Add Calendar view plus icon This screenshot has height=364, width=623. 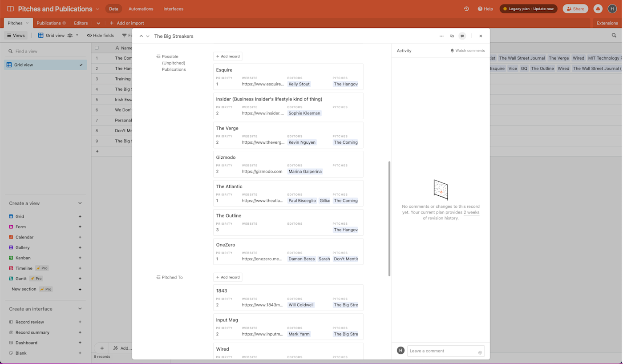80,237
